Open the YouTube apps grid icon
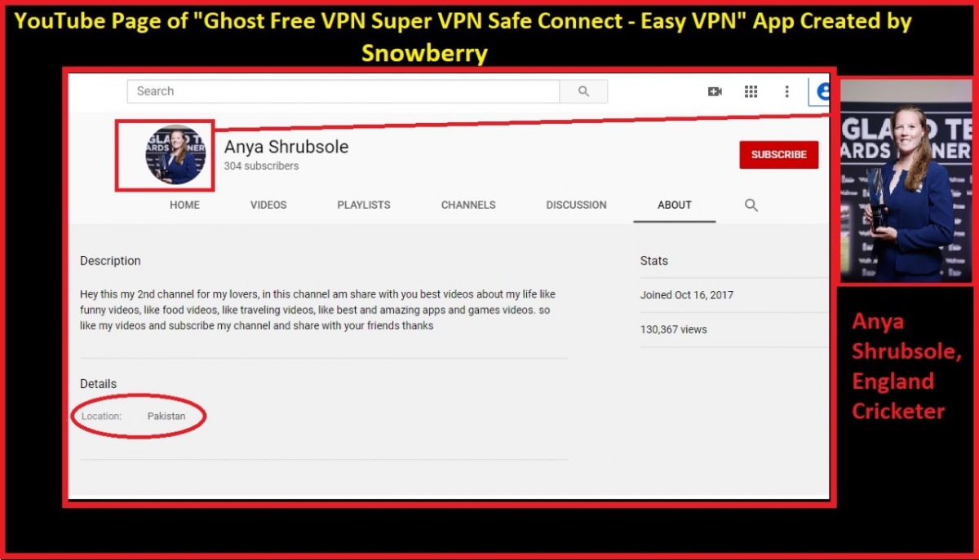 751,91
